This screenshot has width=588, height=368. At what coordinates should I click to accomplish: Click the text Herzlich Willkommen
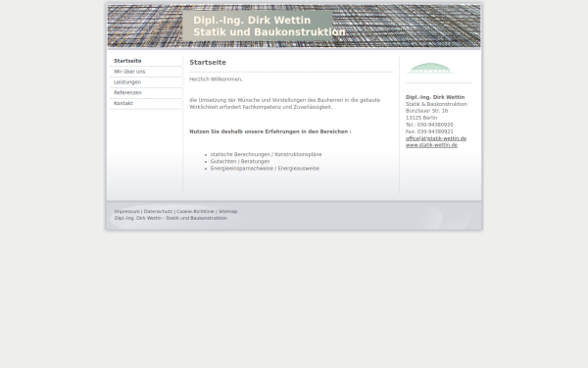(216, 79)
